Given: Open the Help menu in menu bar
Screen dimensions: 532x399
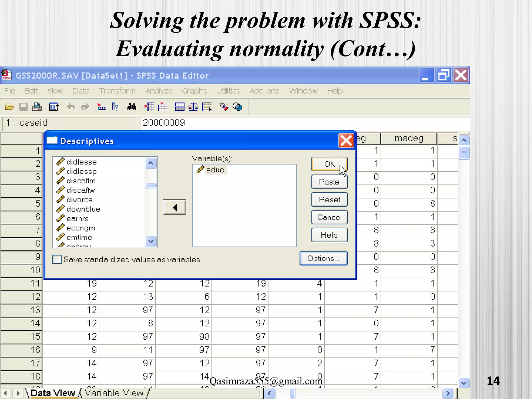Looking at the screenshot, I should click(335, 91).
